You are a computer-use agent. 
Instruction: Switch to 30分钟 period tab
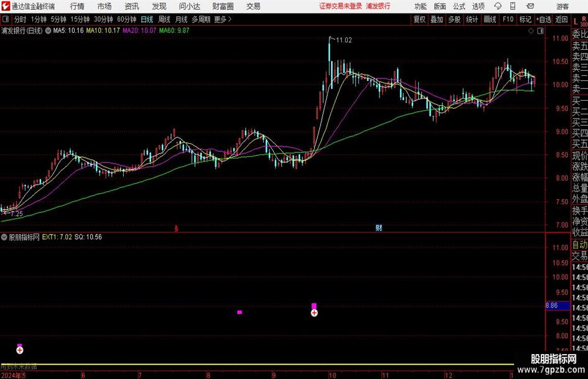[x=103, y=19]
